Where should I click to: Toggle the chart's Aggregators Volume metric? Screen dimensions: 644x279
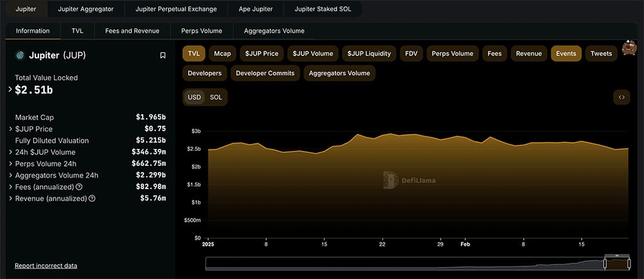tap(339, 73)
